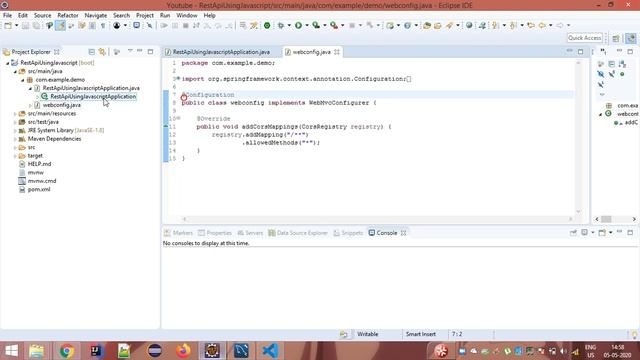Viewport: 640px width, 360px height.
Task: Maximize the editor area
Action: [x=580, y=52]
